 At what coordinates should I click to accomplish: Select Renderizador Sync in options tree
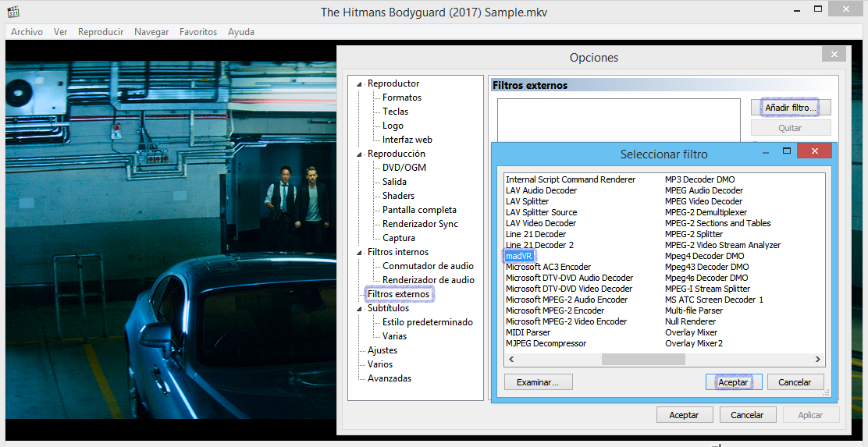click(420, 224)
